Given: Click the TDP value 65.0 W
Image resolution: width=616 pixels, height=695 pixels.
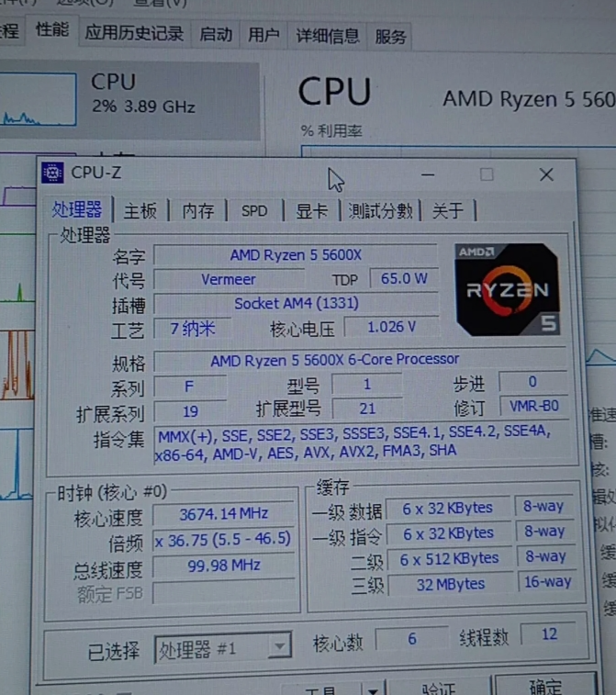Looking at the screenshot, I should point(404,278).
